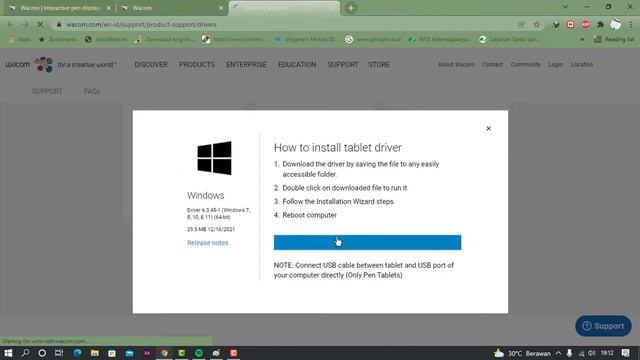640x360 pixels.
Task: Click the Login link
Action: coord(556,64)
